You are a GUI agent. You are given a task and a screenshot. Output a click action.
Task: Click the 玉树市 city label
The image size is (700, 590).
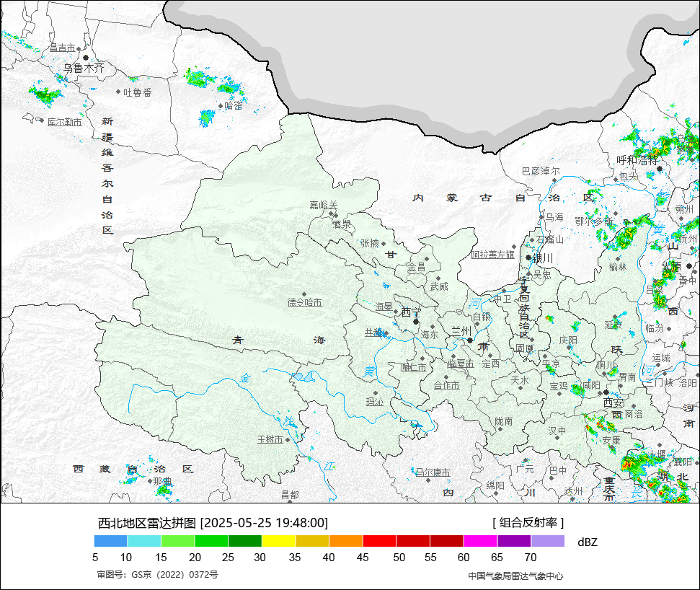click(270, 439)
